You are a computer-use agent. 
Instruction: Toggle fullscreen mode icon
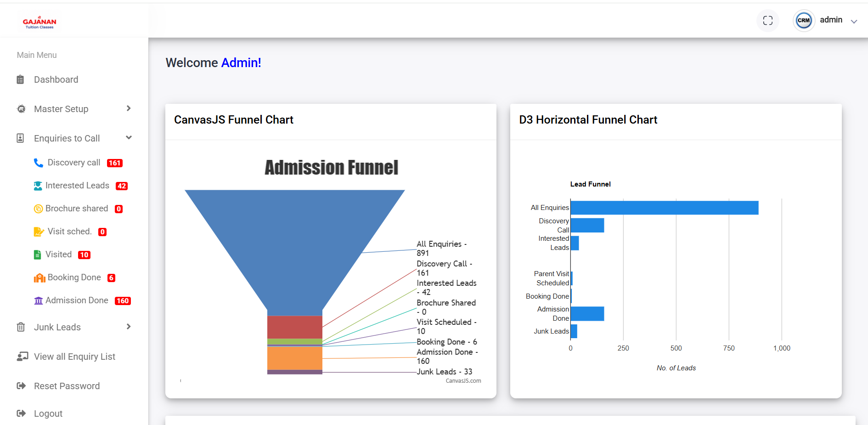pyautogui.click(x=768, y=20)
